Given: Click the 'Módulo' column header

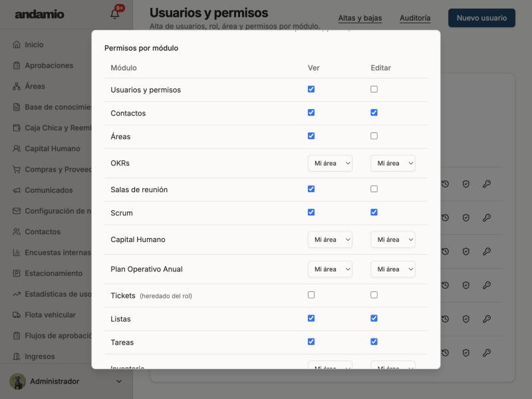Looking at the screenshot, I should (x=124, y=68).
